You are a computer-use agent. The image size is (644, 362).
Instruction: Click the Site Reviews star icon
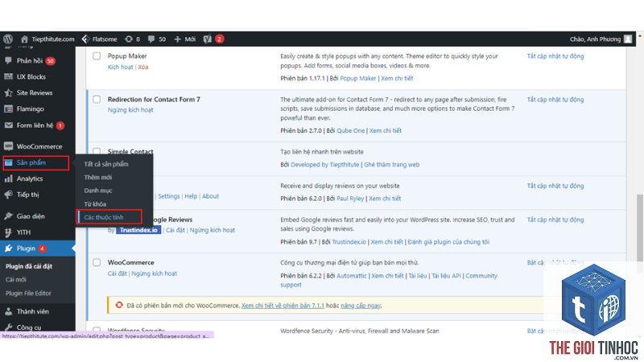tap(8, 93)
